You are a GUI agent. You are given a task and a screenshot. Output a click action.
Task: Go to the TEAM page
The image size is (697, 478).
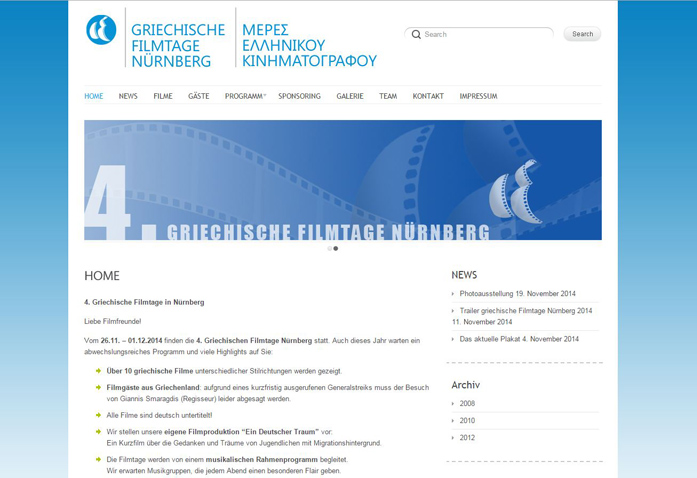pos(388,96)
